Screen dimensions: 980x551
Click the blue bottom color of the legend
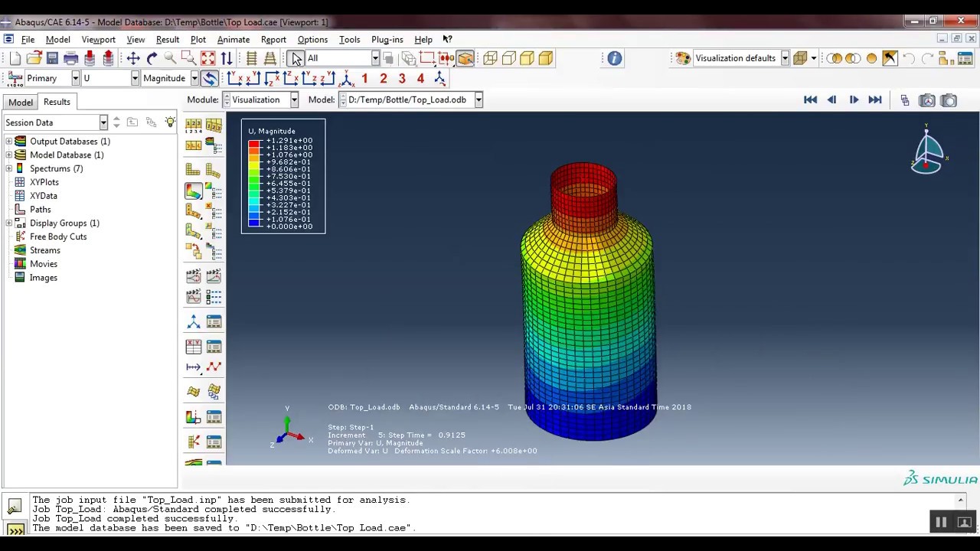coord(254,223)
